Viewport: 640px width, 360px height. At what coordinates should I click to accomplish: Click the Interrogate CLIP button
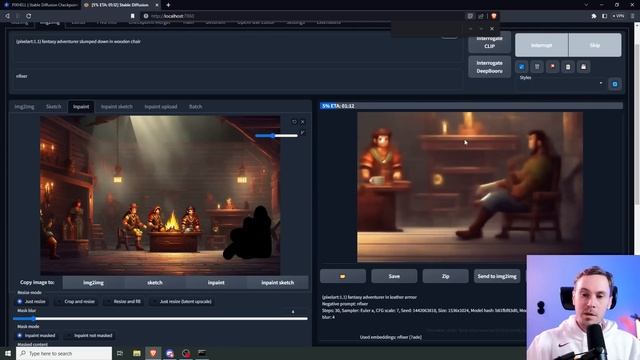click(x=489, y=42)
